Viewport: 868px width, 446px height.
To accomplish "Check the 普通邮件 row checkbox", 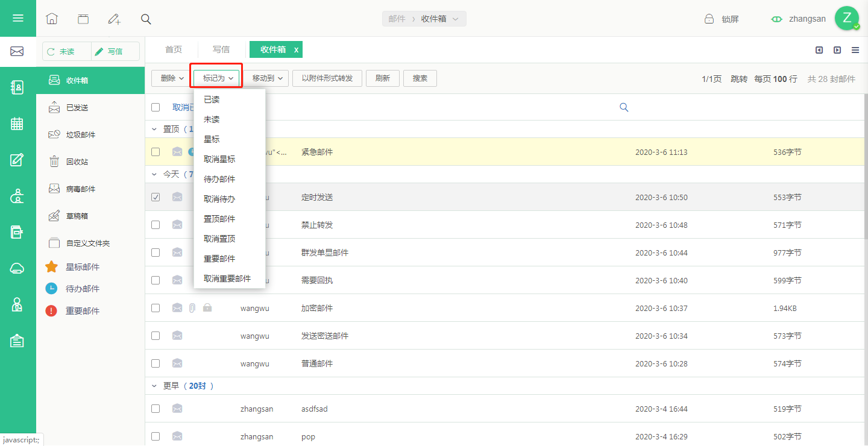I will click(x=156, y=363).
